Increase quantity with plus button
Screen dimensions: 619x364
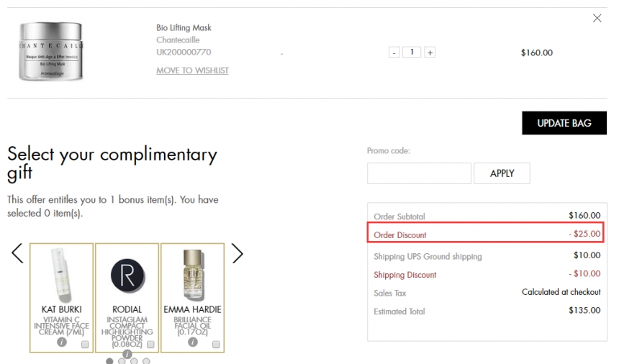click(x=430, y=53)
